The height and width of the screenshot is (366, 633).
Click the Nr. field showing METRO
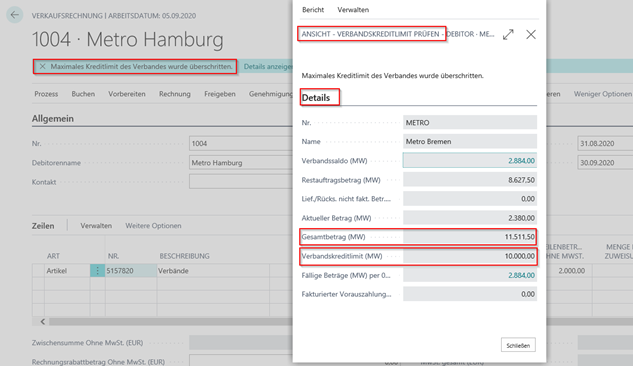point(470,122)
